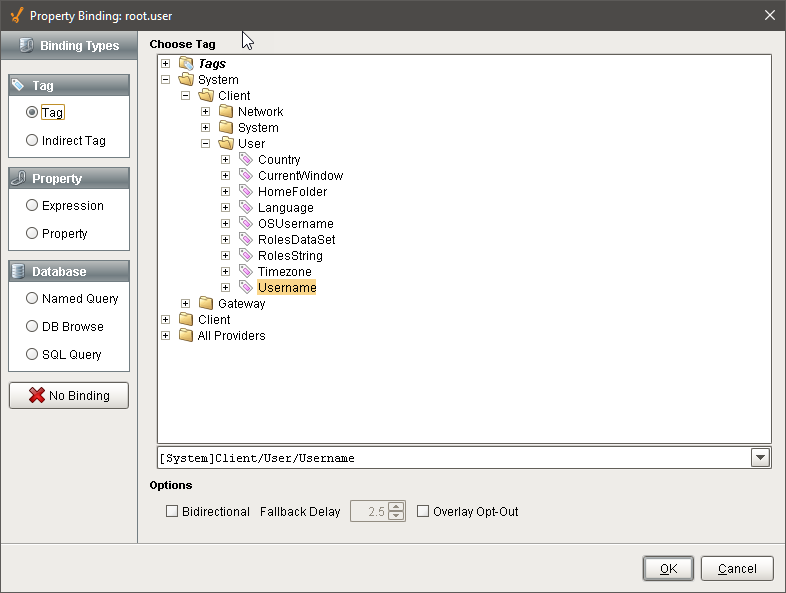This screenshot has height=593, width=786.
Task: Select the RolesDataSet tag label
Action: pos(297,240)
